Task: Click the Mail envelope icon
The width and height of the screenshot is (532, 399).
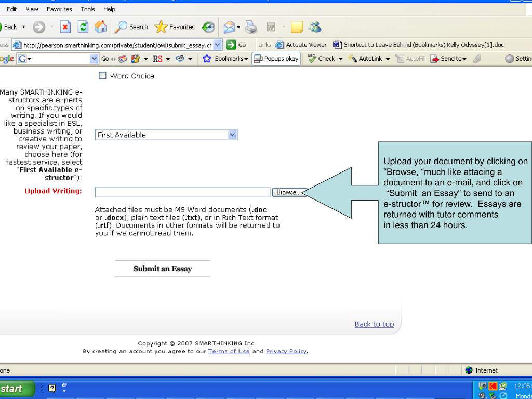Action: point(229,27)
